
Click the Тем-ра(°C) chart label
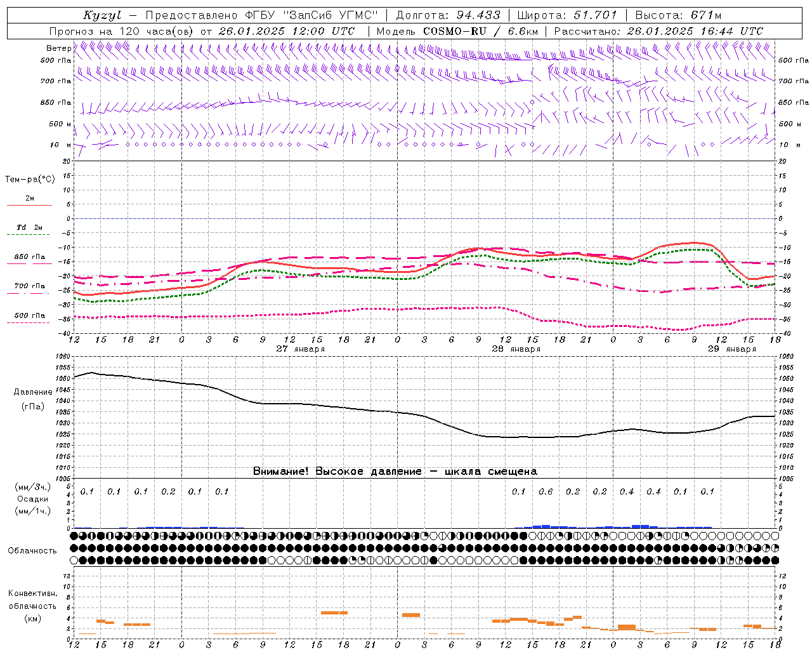click(30, 180)
